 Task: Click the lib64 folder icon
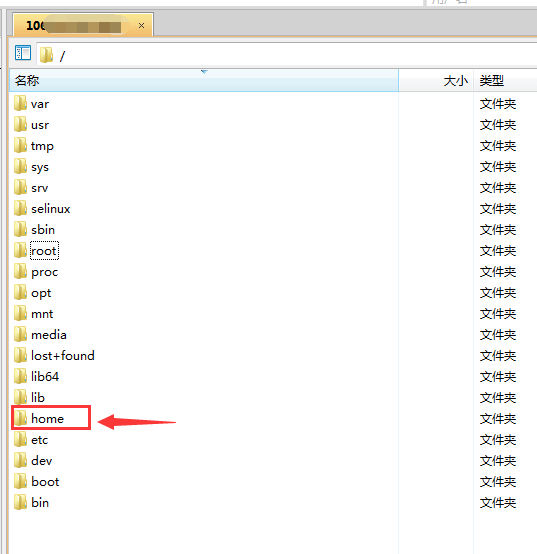coord(20,376)
